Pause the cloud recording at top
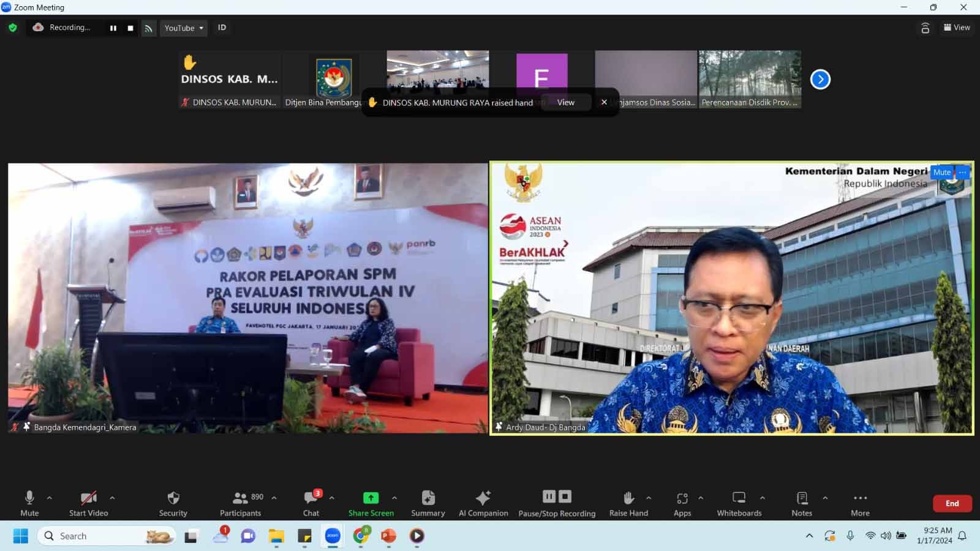Image resolution: width=980 pixels, height=551 pixels. (113, 28)
